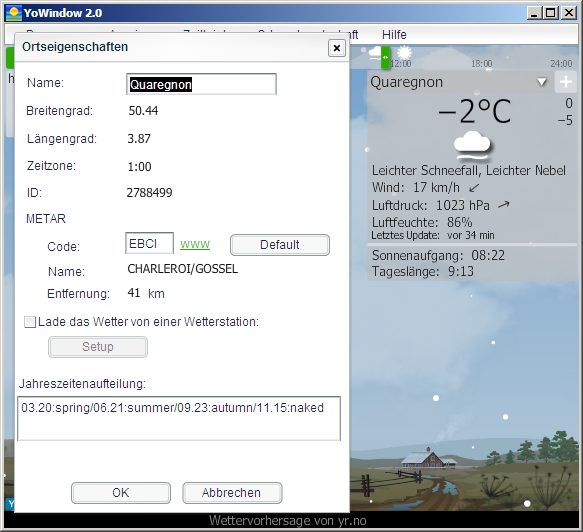Click the large cloud fog weather icon
Screen dimensions: 583x532
click(472, 146)
